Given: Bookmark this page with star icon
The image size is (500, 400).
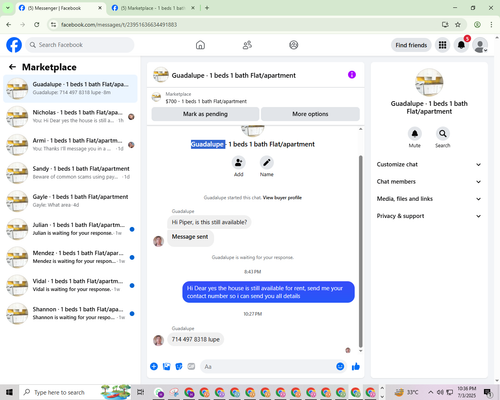Looking at the screenshot, I should pos(458,25).
